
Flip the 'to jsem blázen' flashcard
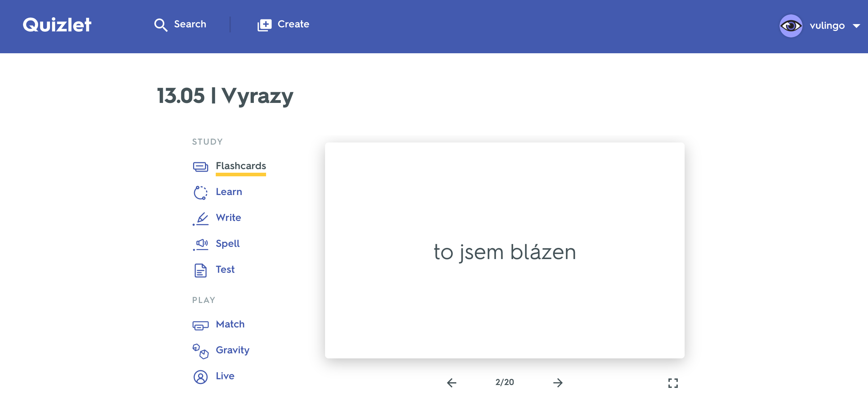504,250
